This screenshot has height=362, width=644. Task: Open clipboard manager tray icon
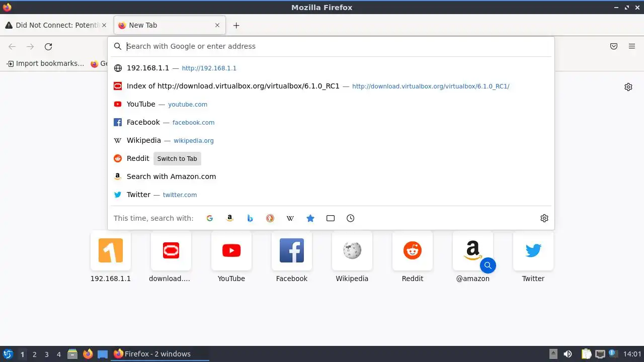tap(586, 354)
